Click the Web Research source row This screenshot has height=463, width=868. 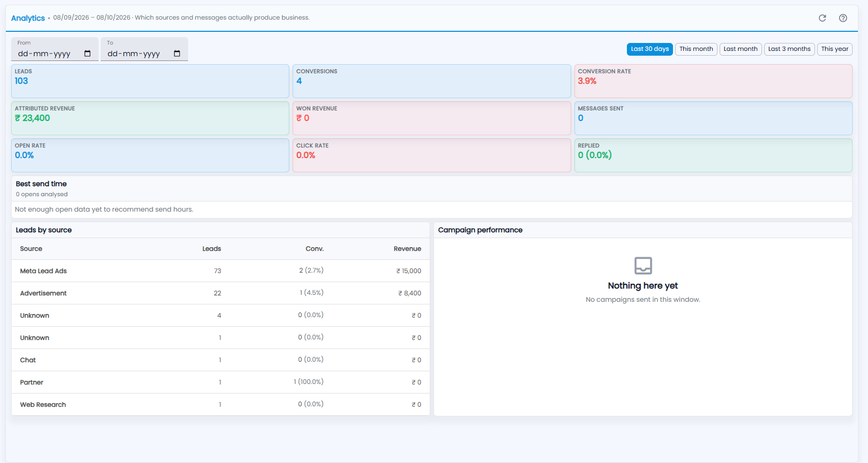220,405
